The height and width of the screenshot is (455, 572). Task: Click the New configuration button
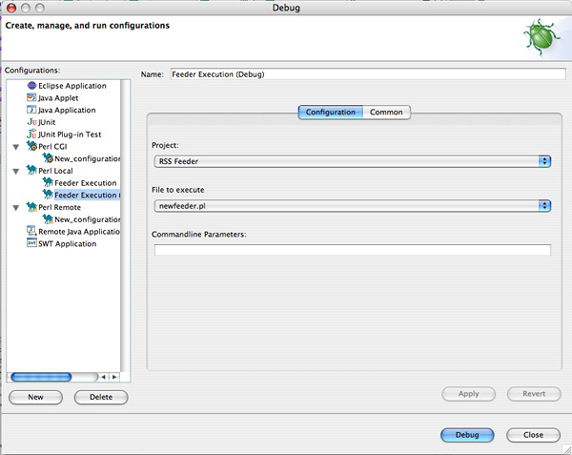point(36,397)
